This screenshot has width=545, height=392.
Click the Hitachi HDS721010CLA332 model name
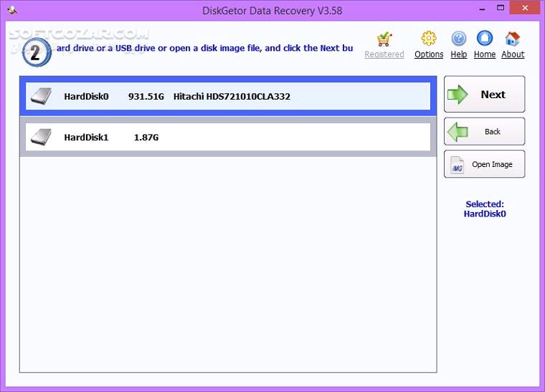[232, 97]
